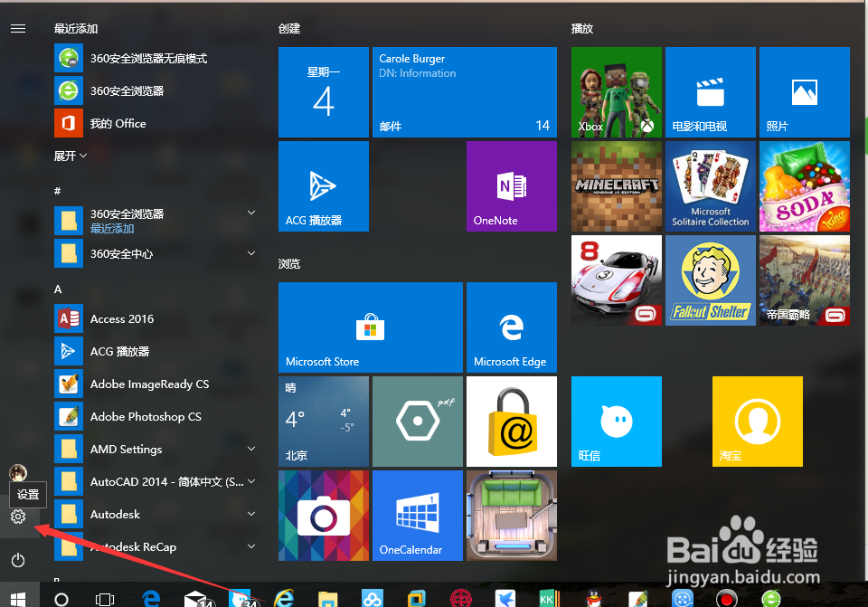Open Edge from the taskbar
868x607 pixels.
151,599
